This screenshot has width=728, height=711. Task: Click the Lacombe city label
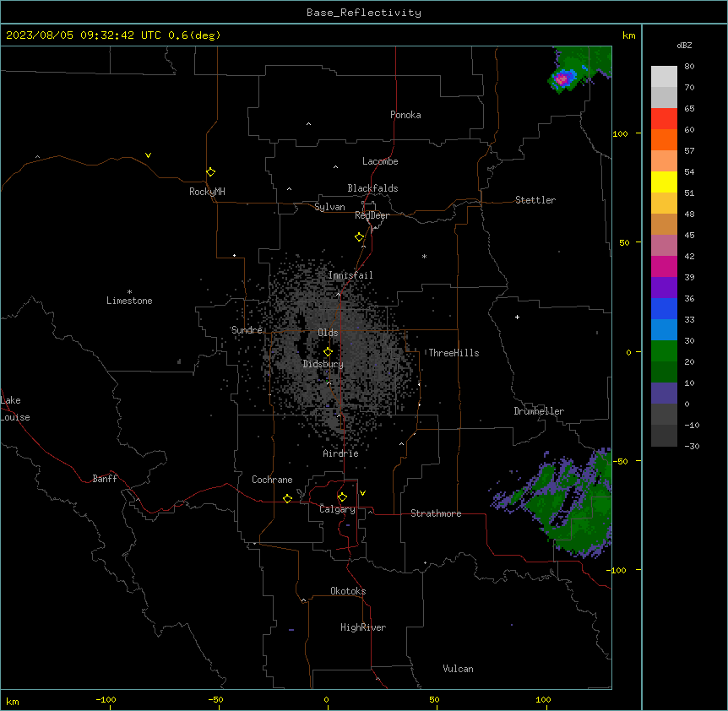(x=380, y=161)
